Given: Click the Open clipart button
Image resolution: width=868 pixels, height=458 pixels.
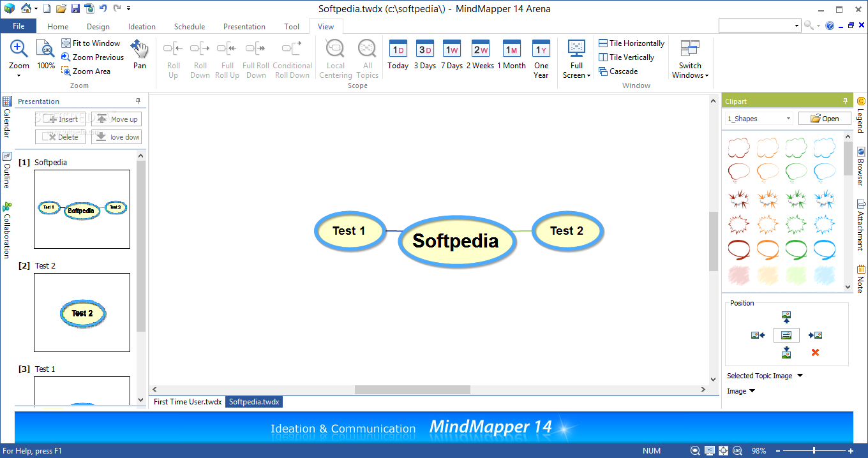Looking at the screenshot, I should point(825,119).
